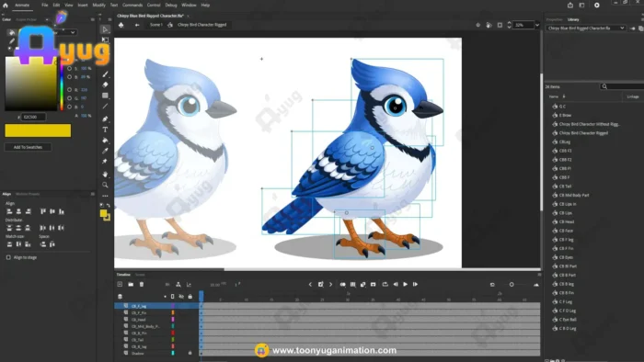The width and height of the screenshot is (644, 362).
Task: Click the vertical hue spectrum slider
Action: click(62, 84)
